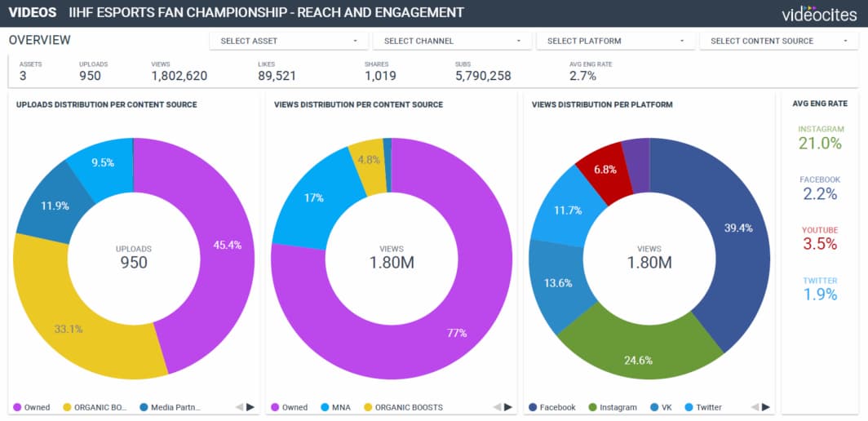Click YouTube 3.5% engagement rate
The height and width of the screenshot is (421, 868).
click(x=821, y=239)
